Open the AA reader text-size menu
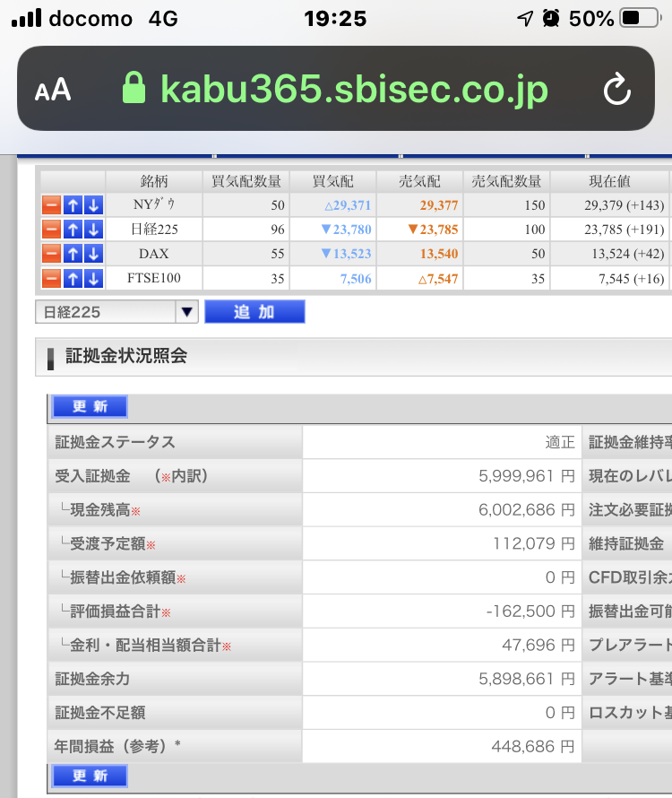This screenshot has height=798, width=672. click(52, 90)
